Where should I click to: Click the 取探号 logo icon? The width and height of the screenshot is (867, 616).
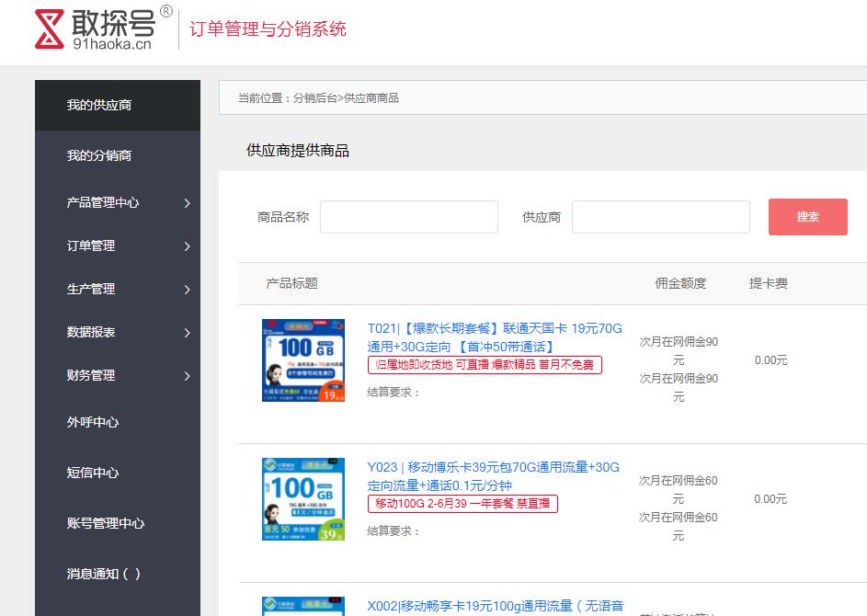coord(53,29)
